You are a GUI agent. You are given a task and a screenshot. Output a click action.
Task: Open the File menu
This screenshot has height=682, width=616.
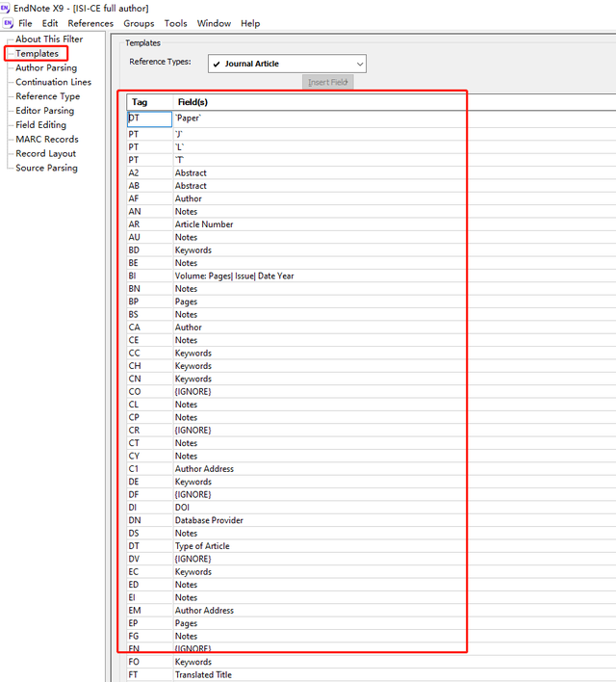pos(25,23)
